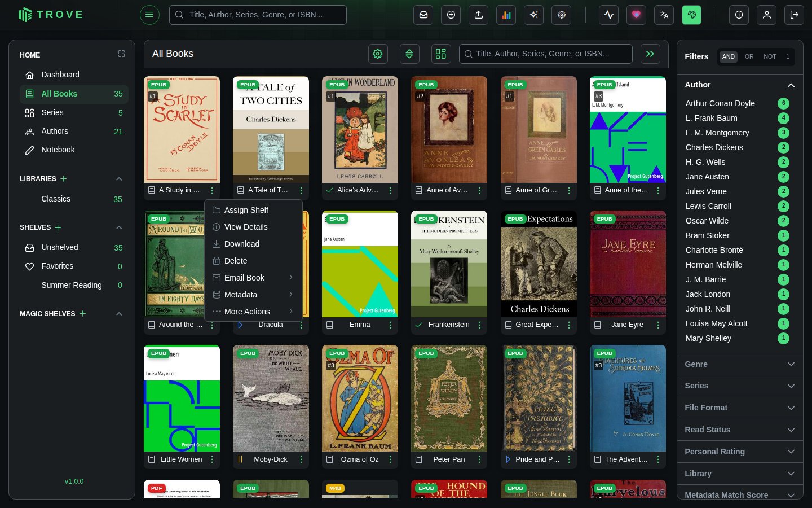This screenshot has width=812, height=508.
Task: Open Authors in sidebar
Action: tap(74, 132)
